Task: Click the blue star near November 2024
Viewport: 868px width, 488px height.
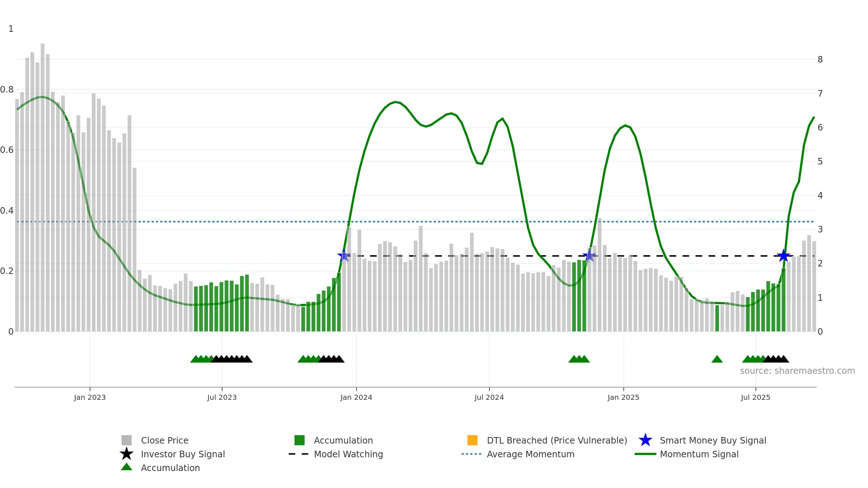Action: (x=590, y=256)
